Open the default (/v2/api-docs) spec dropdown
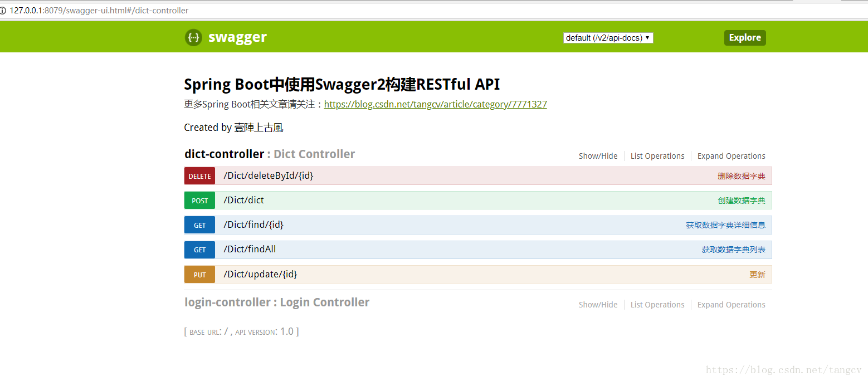 [x=608, y=38]
